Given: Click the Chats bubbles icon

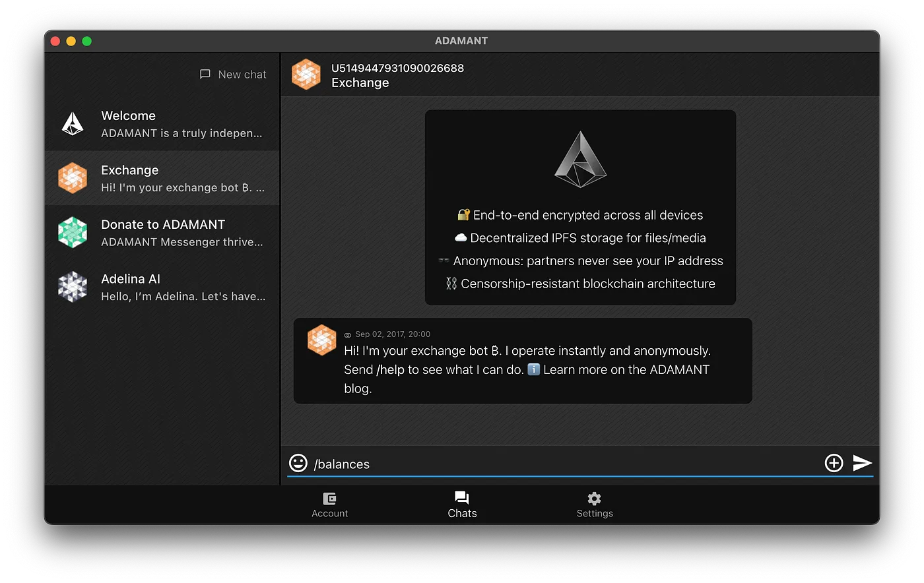Looking at the screenshot, I should coord(462,498).
